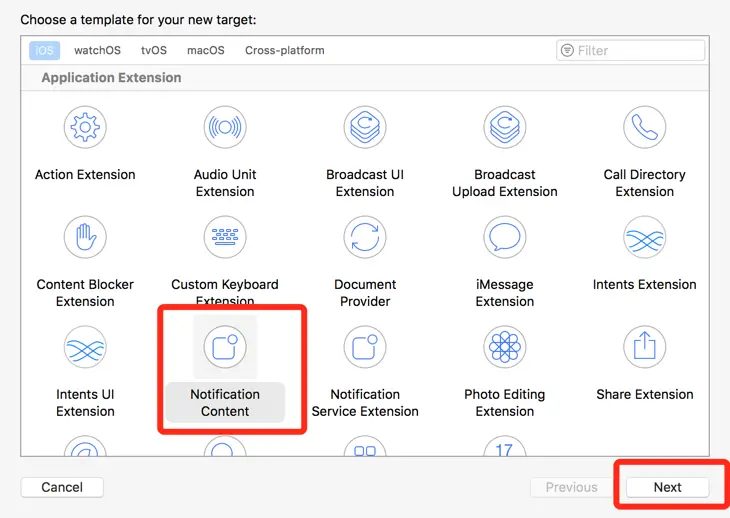Click the Share Extension label
This screenshot has height=518, width=730.
[645, 394]
